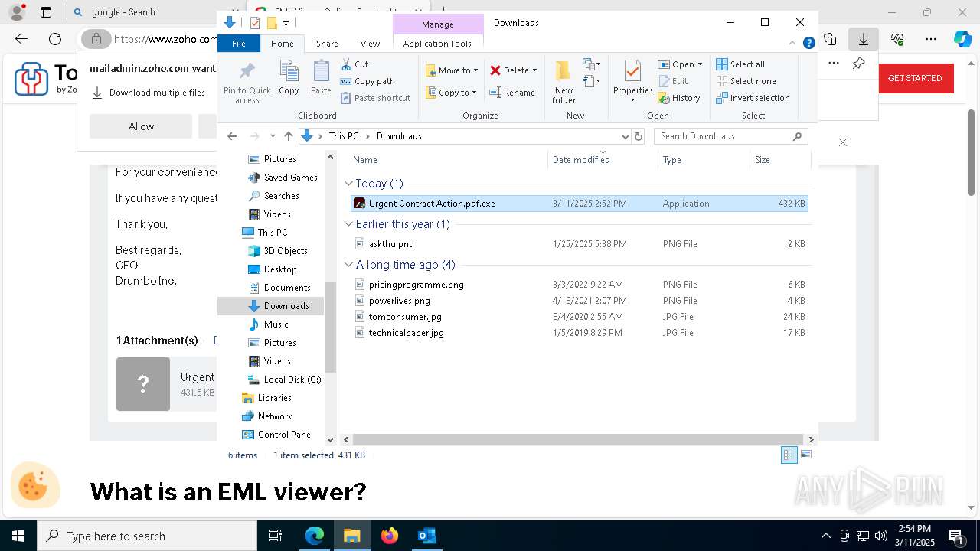The height and width of the screenshot is (551, 980).
Task: Open the Application Tools tab
Action: [437, 44]
